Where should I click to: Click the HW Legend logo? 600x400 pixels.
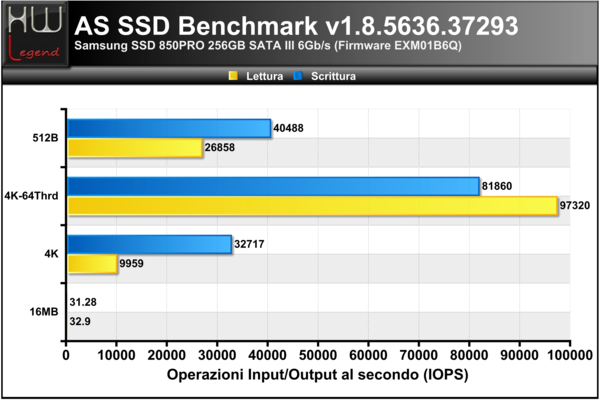(35, 34)
